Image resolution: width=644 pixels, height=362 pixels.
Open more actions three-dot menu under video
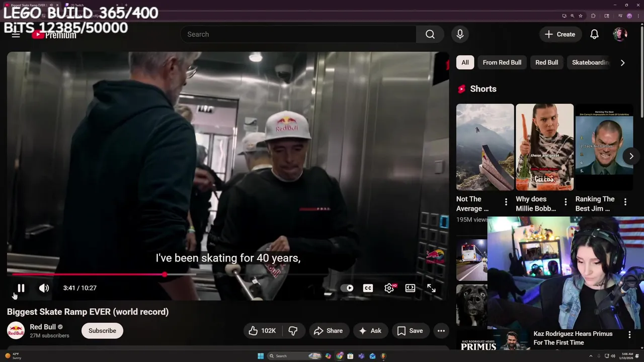coord(441,330)
